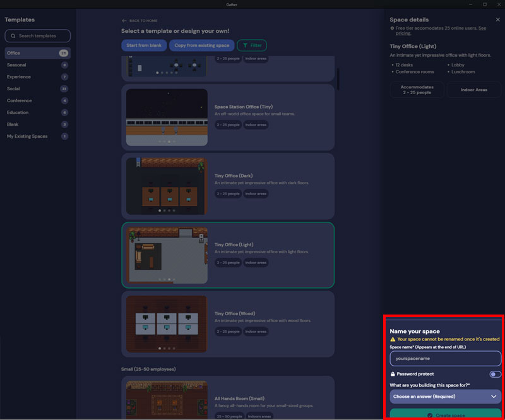505x420 pixels.
Task: Click the info icon beside Free tier note
Action: coord(392,28)
